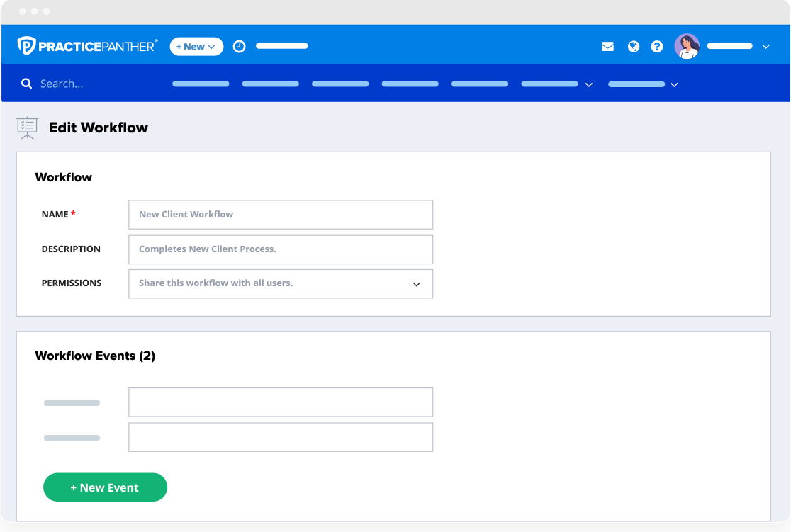Expand the last navigation menu chevron
The width and height of the screenshot is (791, 532).
[674, 84]
